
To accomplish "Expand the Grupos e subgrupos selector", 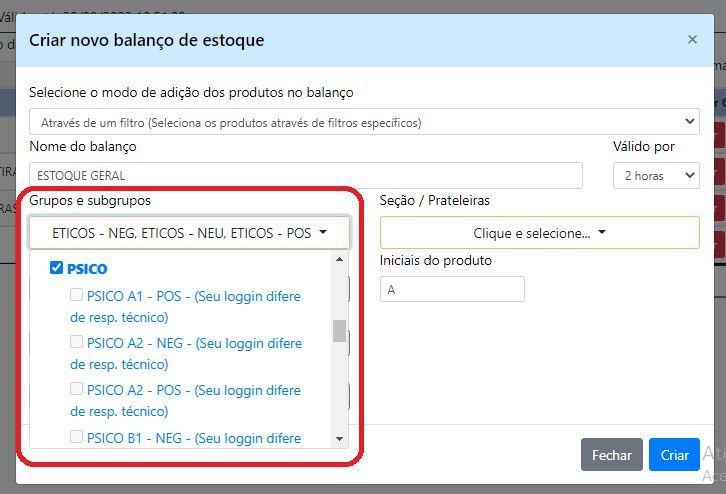I will click(x=190, y=233).
